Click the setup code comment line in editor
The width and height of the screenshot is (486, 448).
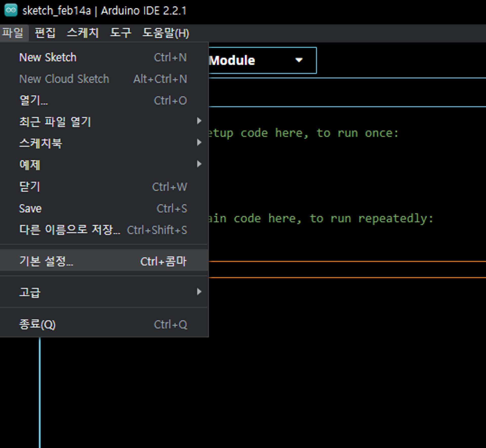point(304,133)
